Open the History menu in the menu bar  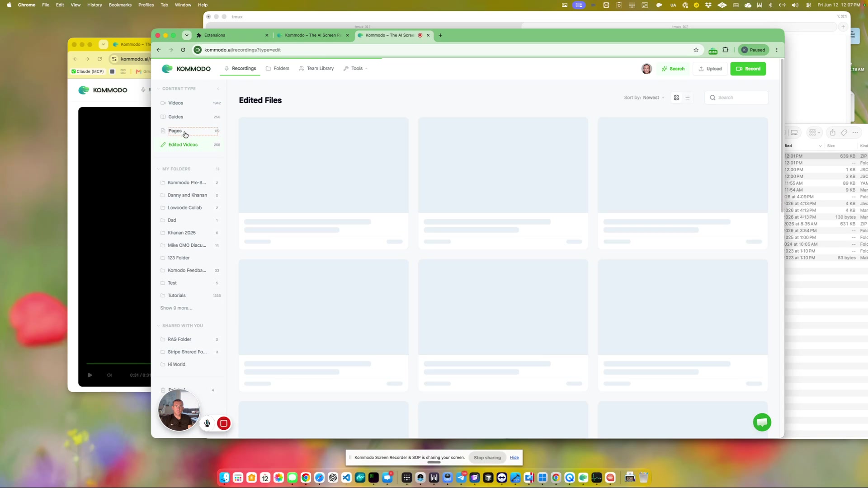coord(94,5)
